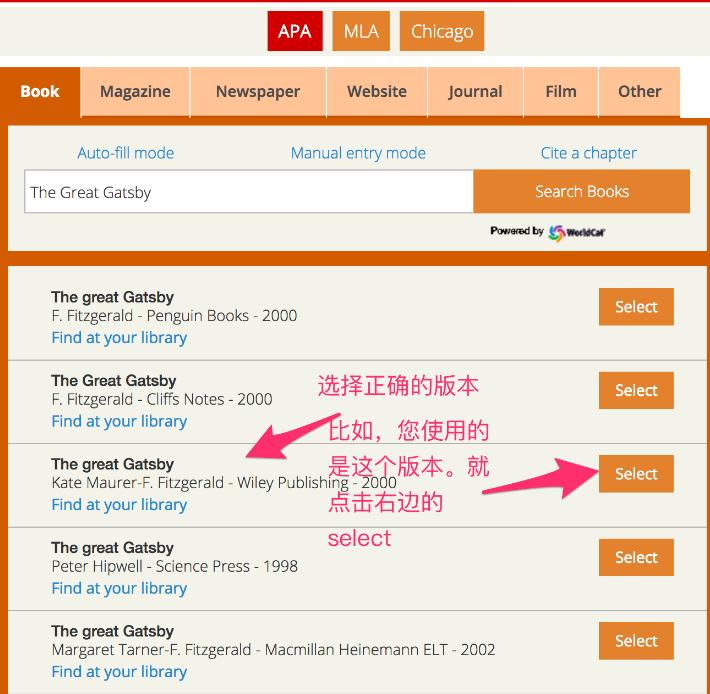710x694 pixels.
Task: Find the Wiley Publishing edition at your library
Action: (119, 505)
